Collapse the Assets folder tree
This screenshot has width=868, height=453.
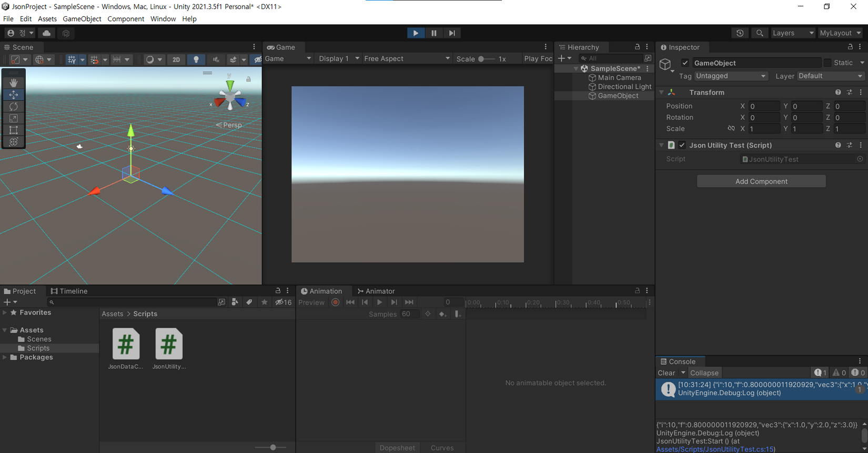pos(5,330)
